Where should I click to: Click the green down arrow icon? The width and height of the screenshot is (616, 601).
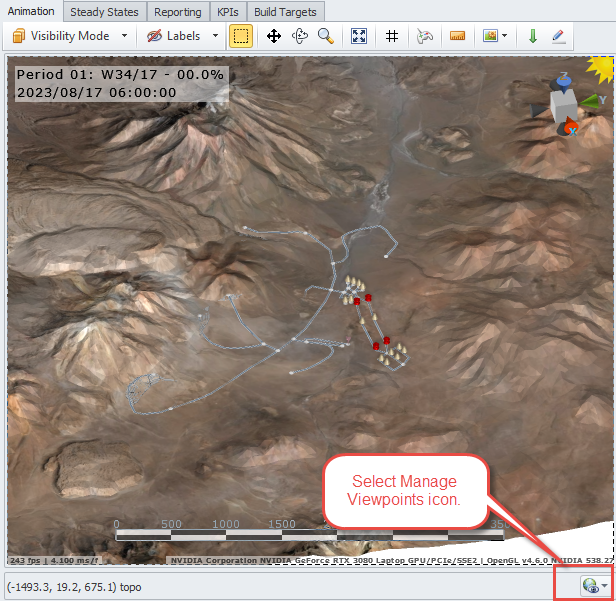click(532, 36)
